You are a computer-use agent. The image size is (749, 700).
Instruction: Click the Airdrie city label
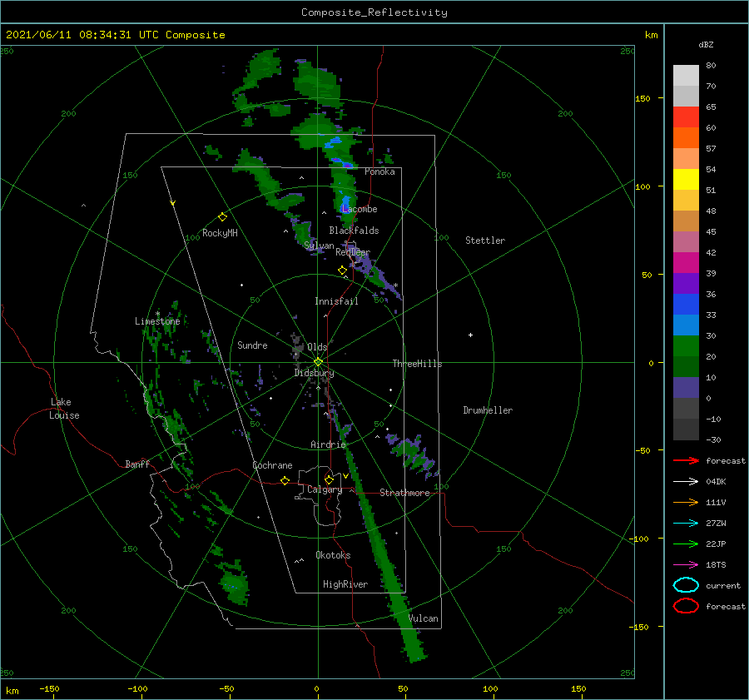tap(328, 444)
